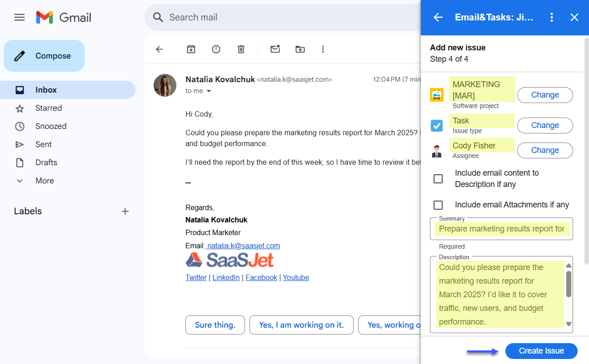Change the MARKETING project selection

tap(545, 95)
